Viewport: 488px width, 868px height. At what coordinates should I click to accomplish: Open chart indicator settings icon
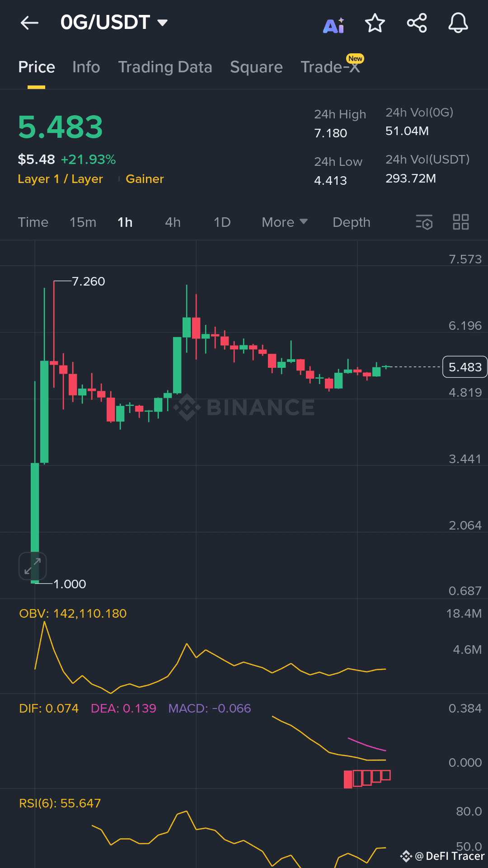(x=424, y=222)
